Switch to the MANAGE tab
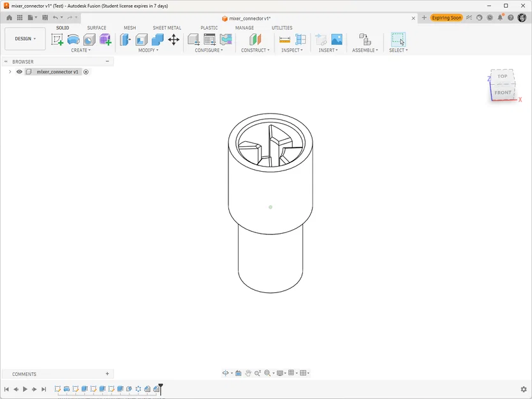The image size is (532, 399). tap(244, 28)
